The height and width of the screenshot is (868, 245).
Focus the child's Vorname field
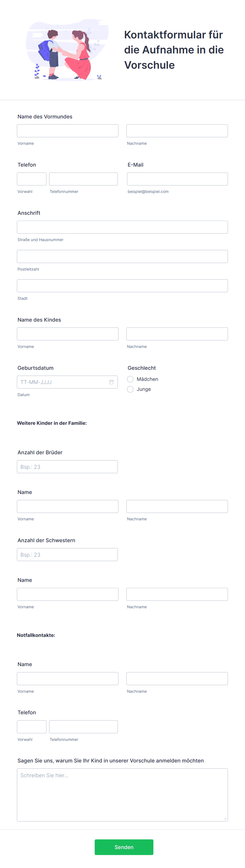67,334
